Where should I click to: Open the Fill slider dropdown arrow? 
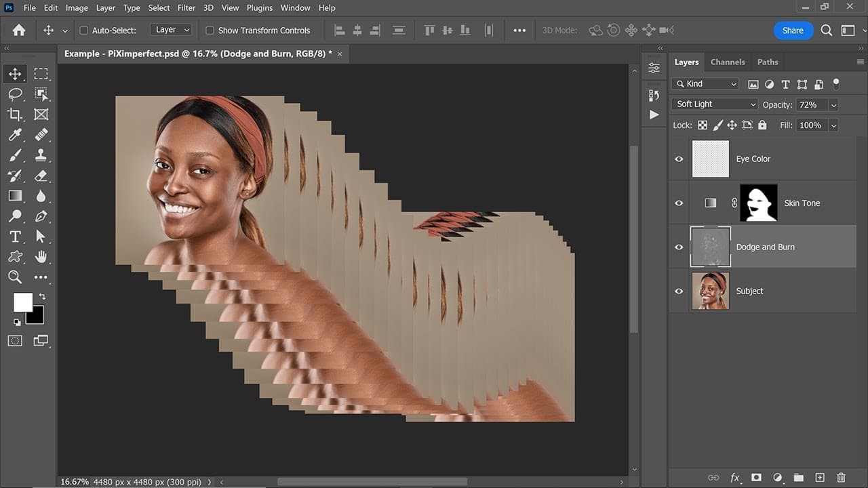833,125
